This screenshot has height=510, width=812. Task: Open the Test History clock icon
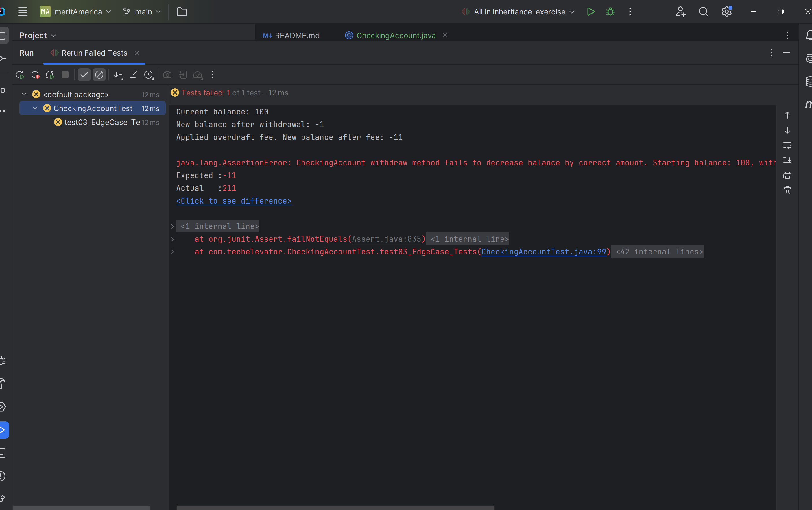tap(149, 75)
